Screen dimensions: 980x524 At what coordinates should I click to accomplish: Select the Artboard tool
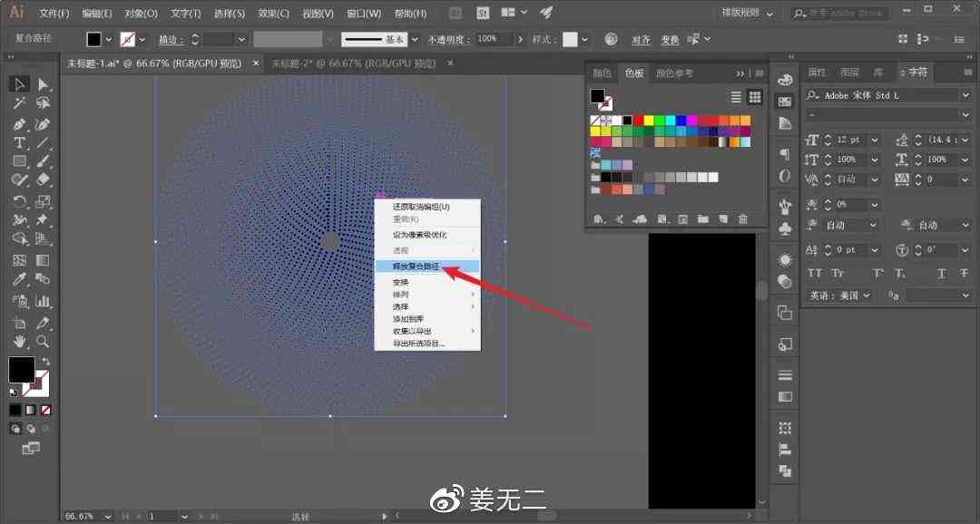click(x=19, y=323)
